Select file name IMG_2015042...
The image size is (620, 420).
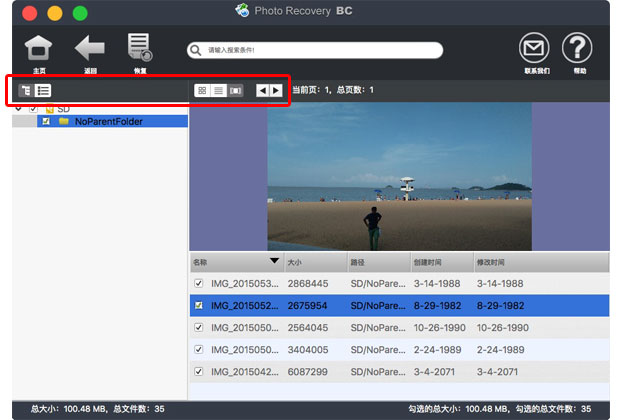(244, 372)
